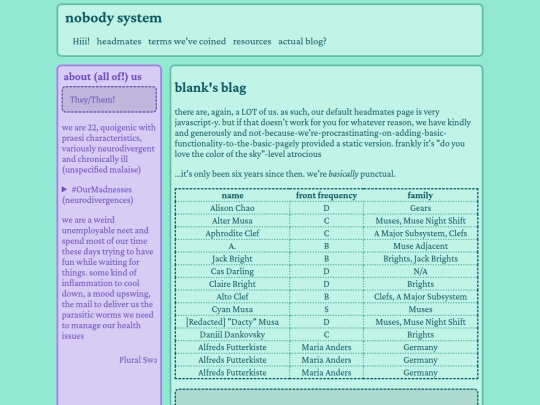Select the name column header
540x405 pixels.
232,195
